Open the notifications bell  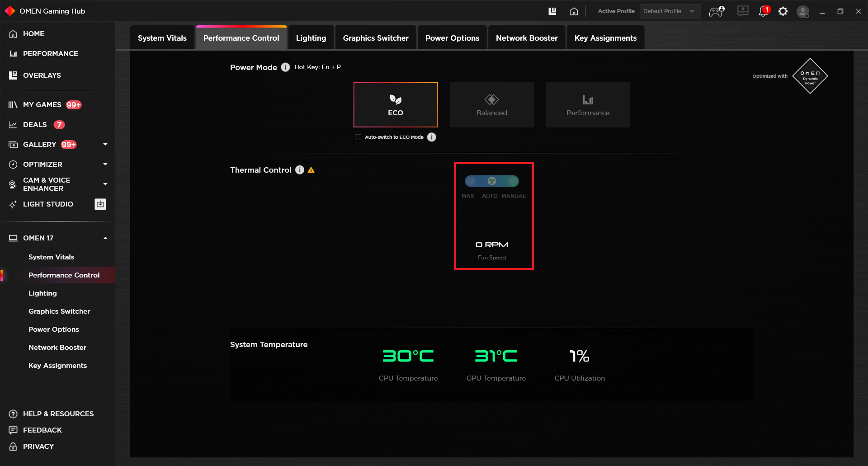[x=764, y=11]
